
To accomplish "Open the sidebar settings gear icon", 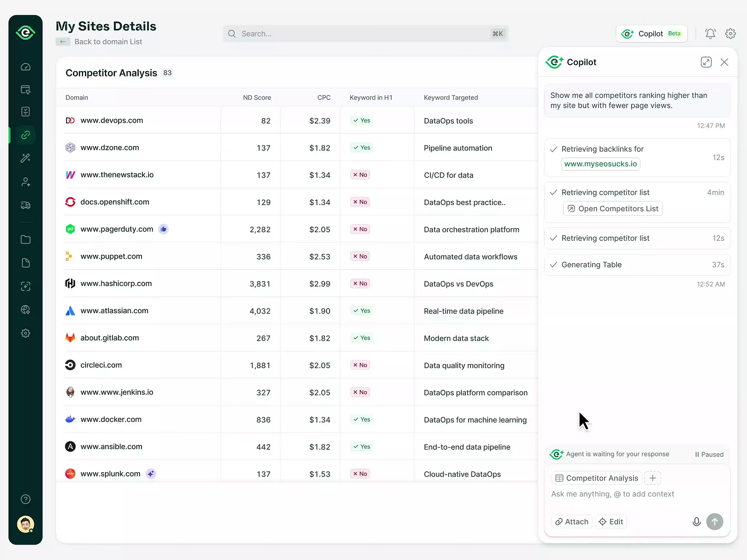I will pos(26,333).
